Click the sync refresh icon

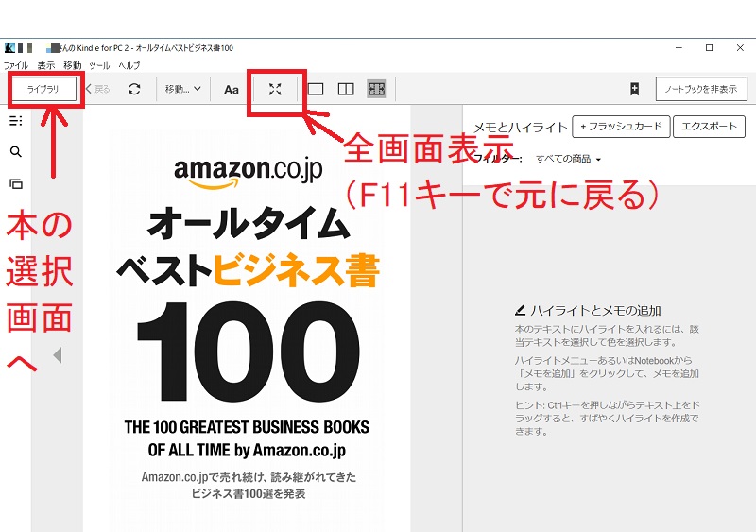[134, 89]
